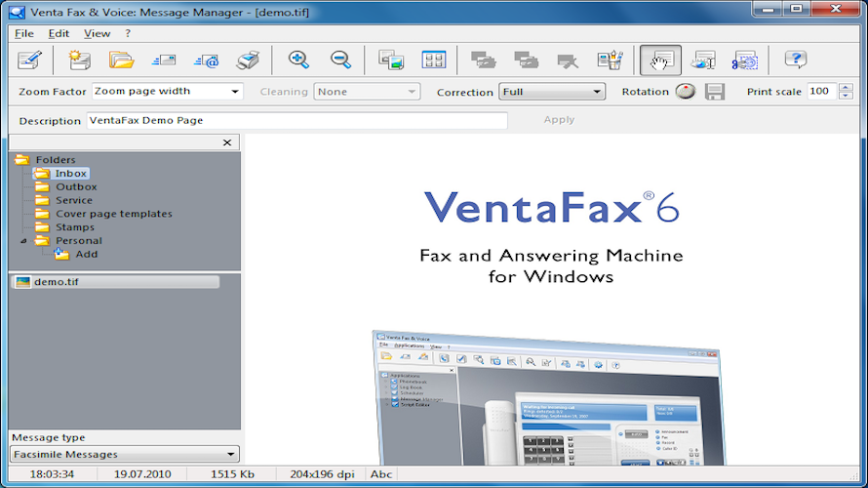Viewport: 868px width, 488px height.
Task: Click the printer toolbar icon
Action: pos(248,60)
